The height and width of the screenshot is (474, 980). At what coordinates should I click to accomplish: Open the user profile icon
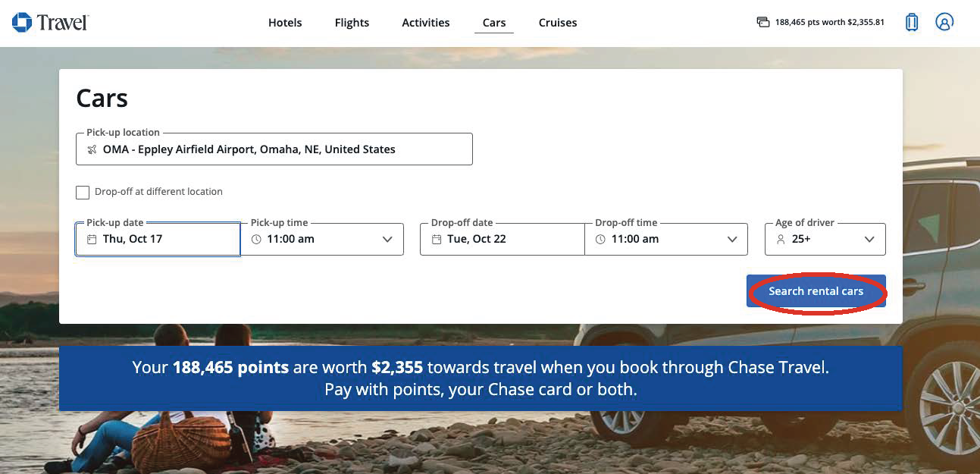click(x=944, y=22)
